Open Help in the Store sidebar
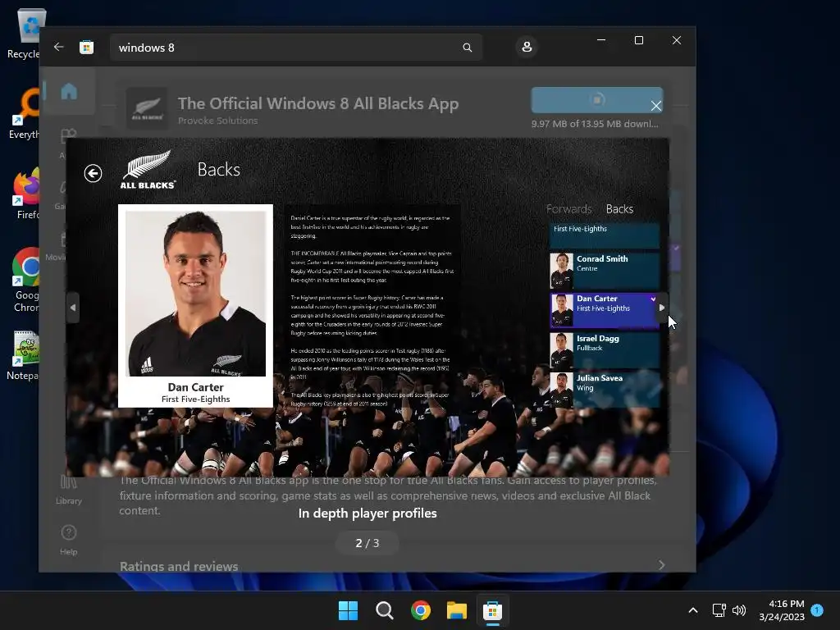840x630 pixels. point(69,540)
